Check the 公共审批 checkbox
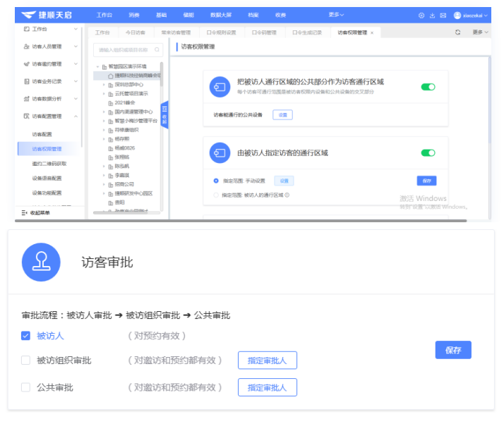The width and height of the screenshot is (504, 424). tap(25, 387)
